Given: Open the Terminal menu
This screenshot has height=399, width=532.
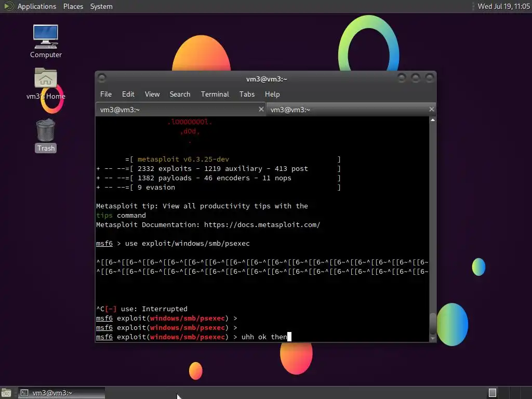Looking at the screenshot, I should coord(215,95).
